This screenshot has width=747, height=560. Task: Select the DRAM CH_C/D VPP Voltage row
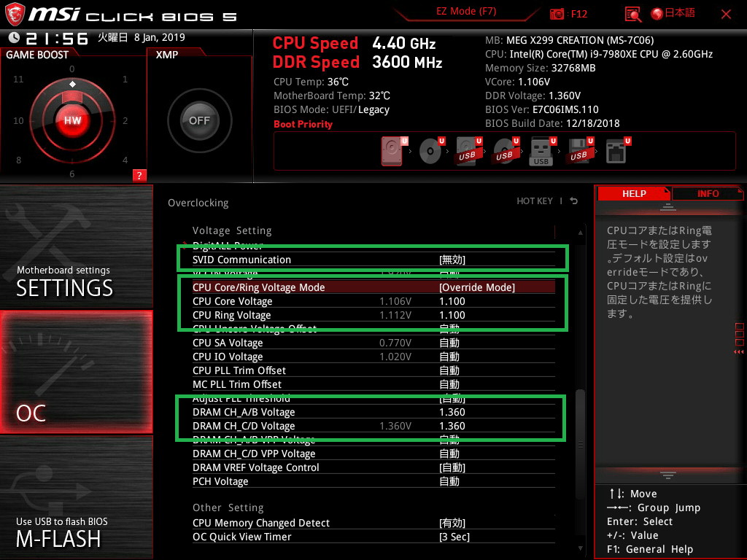click(373, 454)
